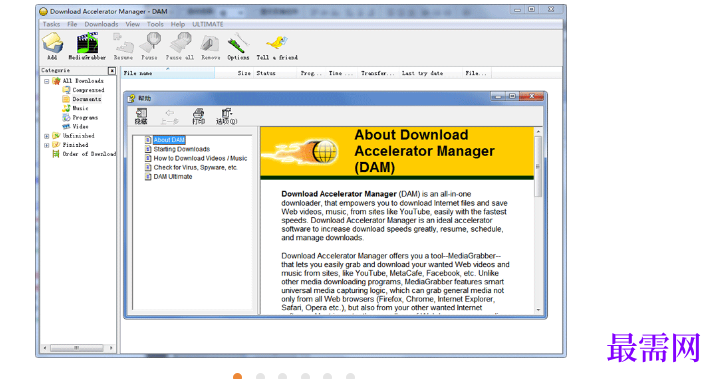Viewport: 719px width, 379px height.
Task: Select All Downloads in category tree
Action: coord(78,81)
